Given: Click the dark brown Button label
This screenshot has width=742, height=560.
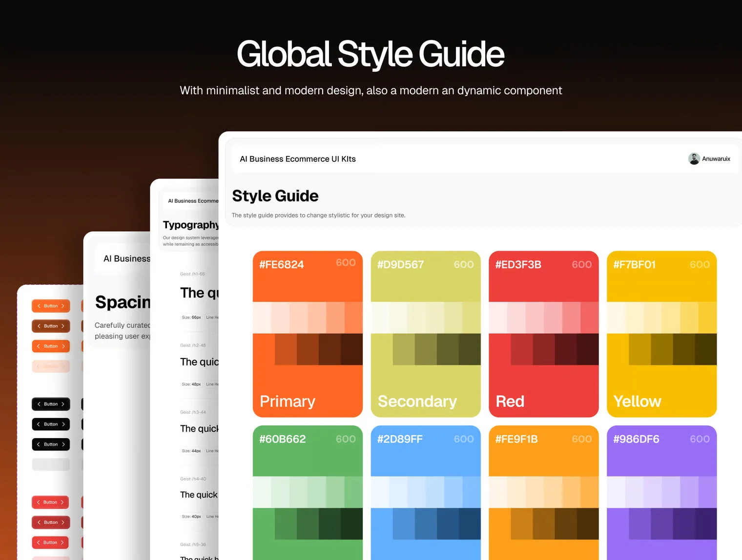Looking at the screenshot, I should pos(51,326).
